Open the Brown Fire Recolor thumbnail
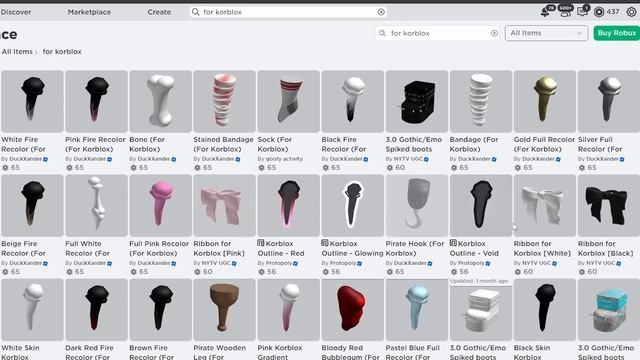The width and height of the screenshot is (640, 360). pyautogui.click(x=160, y=310)
